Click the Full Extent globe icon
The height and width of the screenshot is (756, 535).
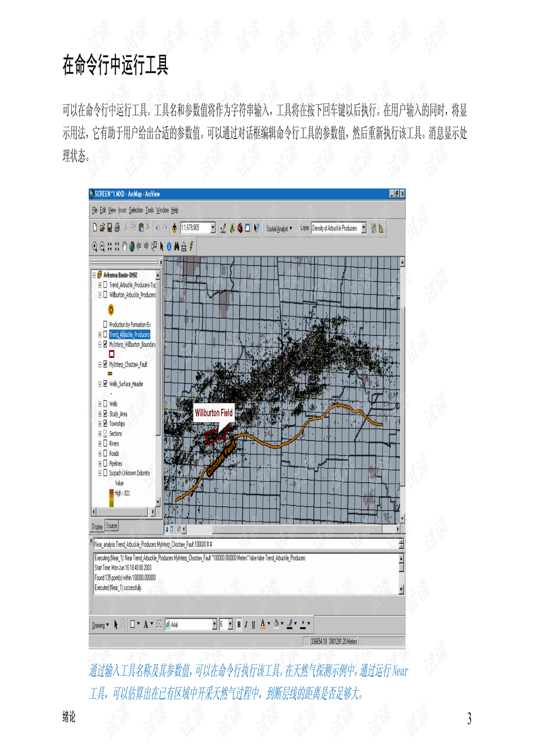(x=132, y=246)
